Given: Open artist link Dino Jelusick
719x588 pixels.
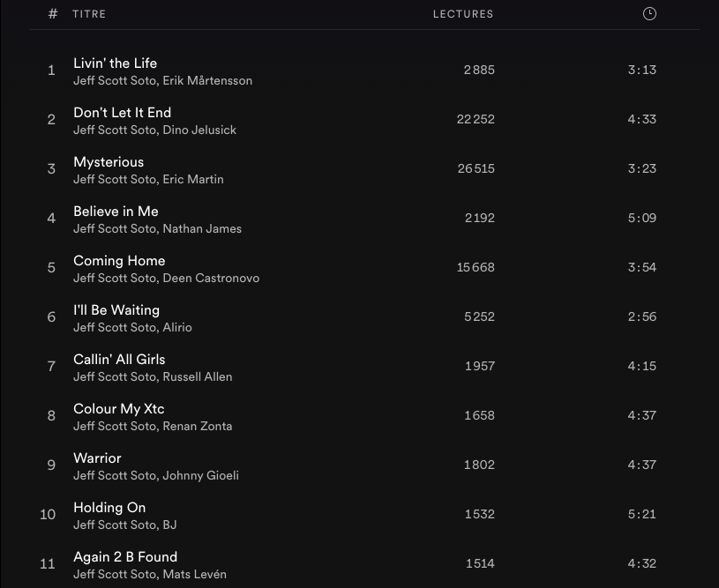Looking at the screenshot, I should (x=199, y=130).
